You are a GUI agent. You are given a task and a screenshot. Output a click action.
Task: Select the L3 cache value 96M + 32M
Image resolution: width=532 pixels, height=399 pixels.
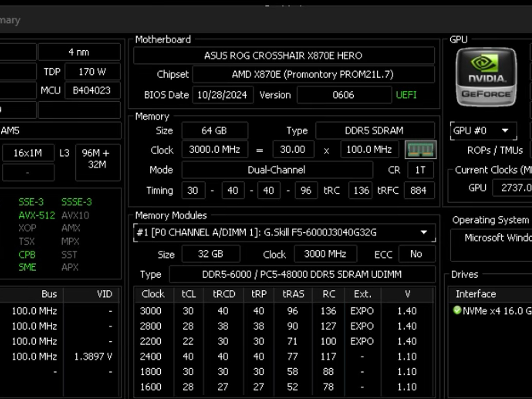click(x=98, y=162)
